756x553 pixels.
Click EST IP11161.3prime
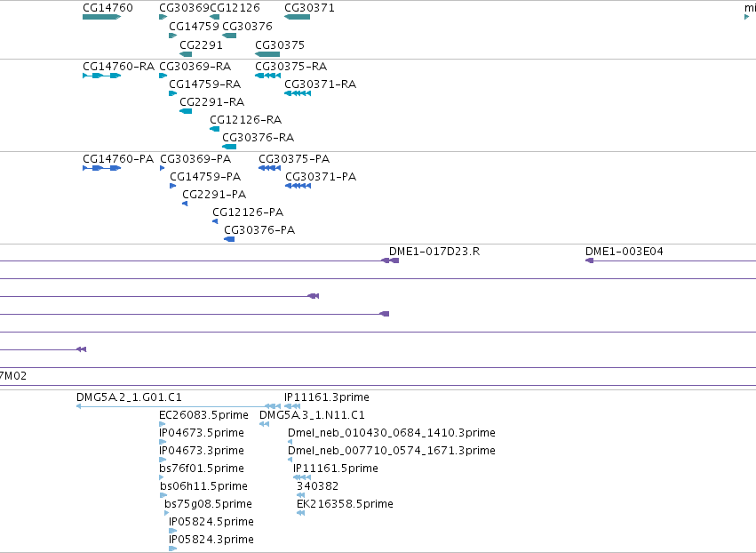pos(326,397)
